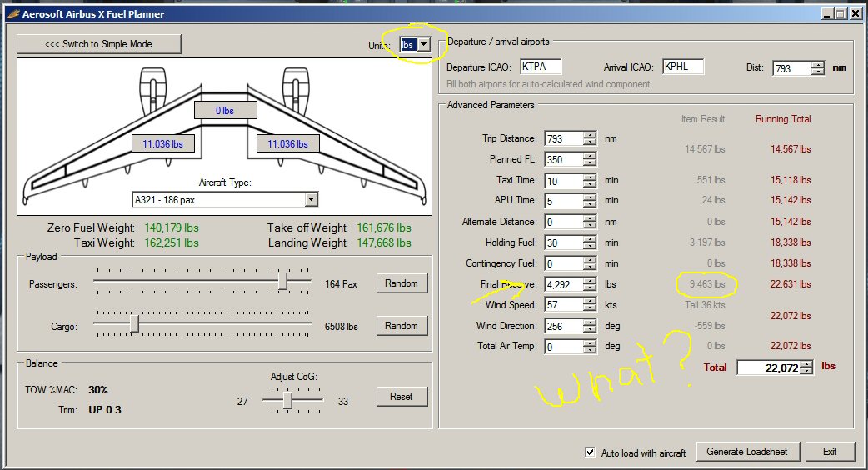868x470 pixels.
Task: Click the Cargo slider thumb
Action: click(x=134, y=323)
